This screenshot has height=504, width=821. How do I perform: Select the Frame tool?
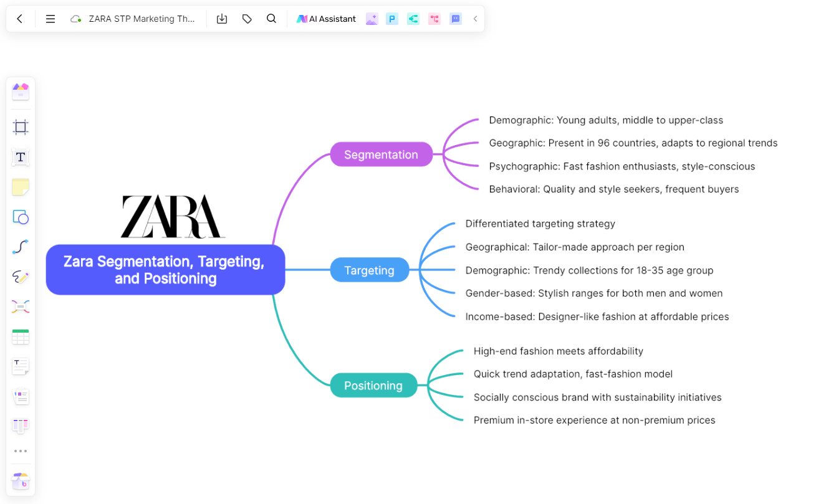[21, 128]
